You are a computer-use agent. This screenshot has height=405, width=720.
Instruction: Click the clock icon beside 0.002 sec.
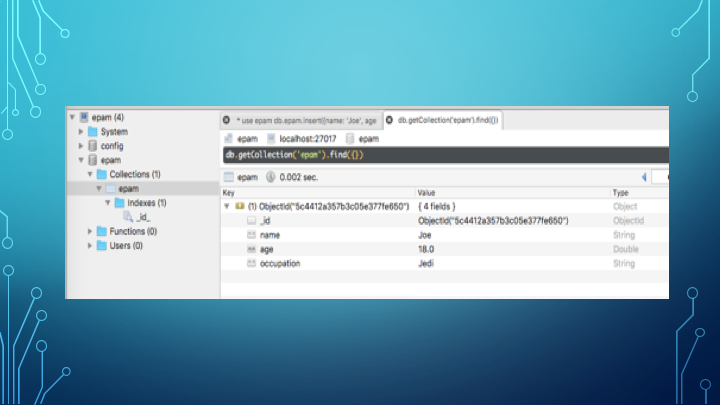point(270,177)
